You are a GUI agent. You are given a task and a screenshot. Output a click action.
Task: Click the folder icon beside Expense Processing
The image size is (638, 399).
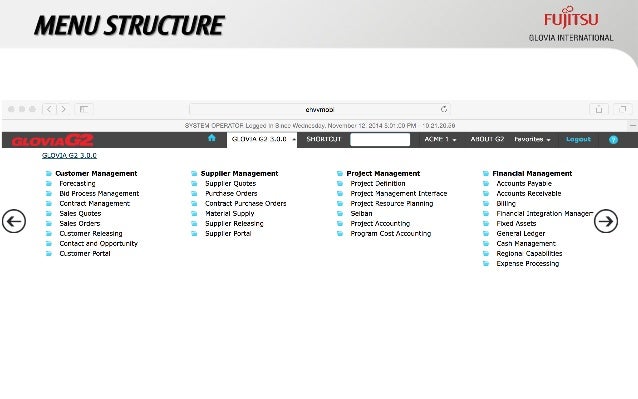tap(485, 264)
